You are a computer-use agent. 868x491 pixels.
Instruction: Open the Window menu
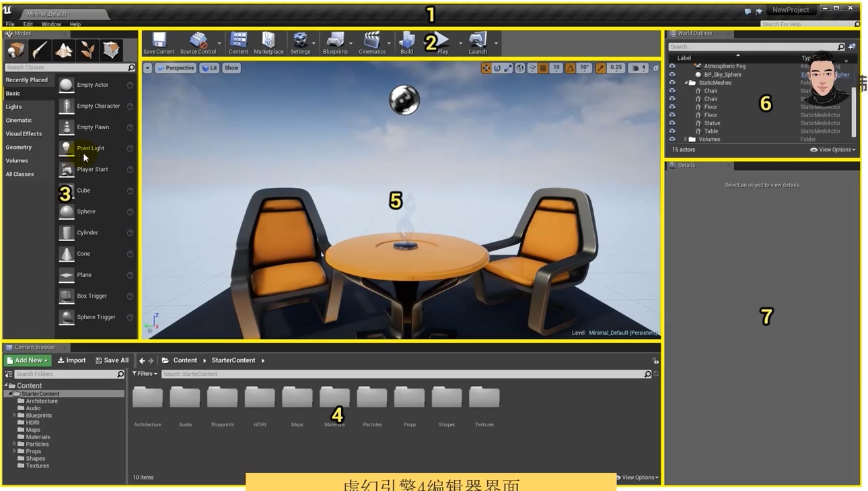[51, 24]
